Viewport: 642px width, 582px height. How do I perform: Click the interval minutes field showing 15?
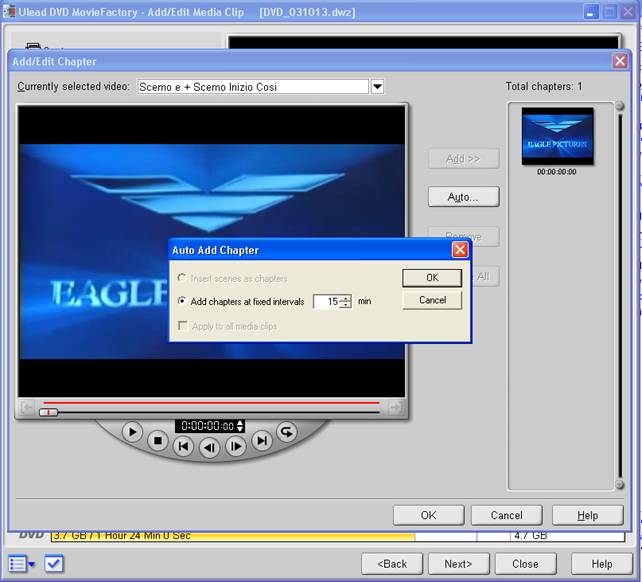(x=326, y=301)
